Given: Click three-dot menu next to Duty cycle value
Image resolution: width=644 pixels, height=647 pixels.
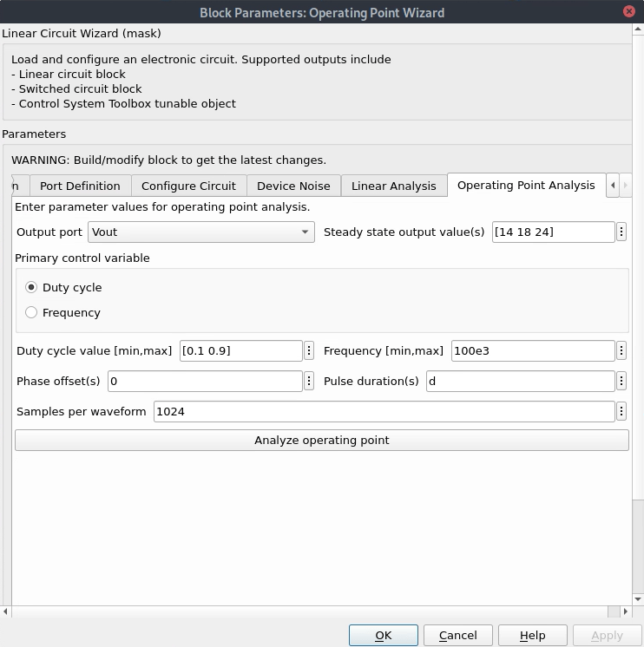Looking at the screenshot, I should click(309, 350).
